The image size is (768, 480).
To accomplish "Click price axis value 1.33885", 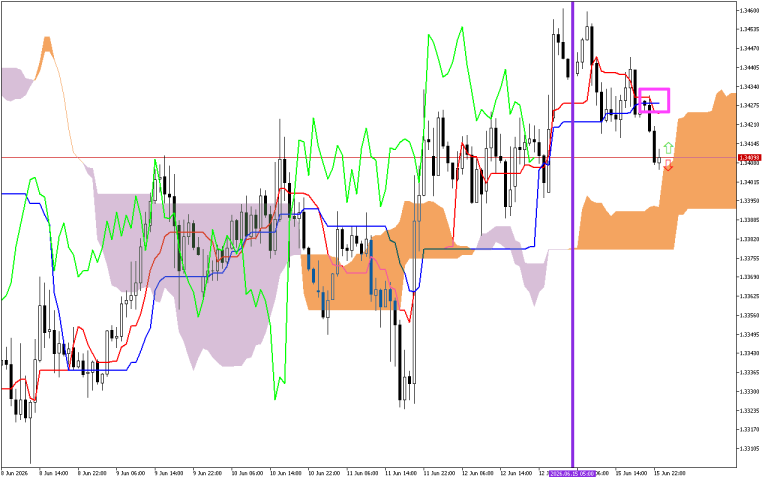I will 750,220.
